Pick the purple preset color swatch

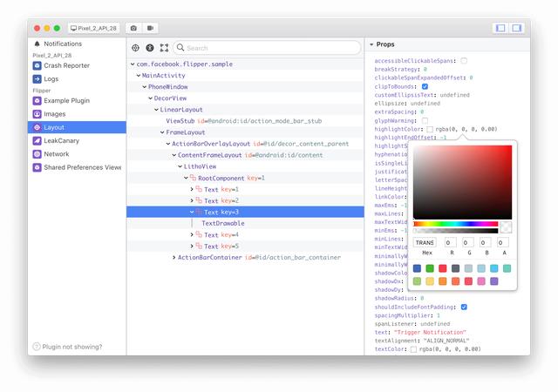pyautogui.click(x=494, y=281)
